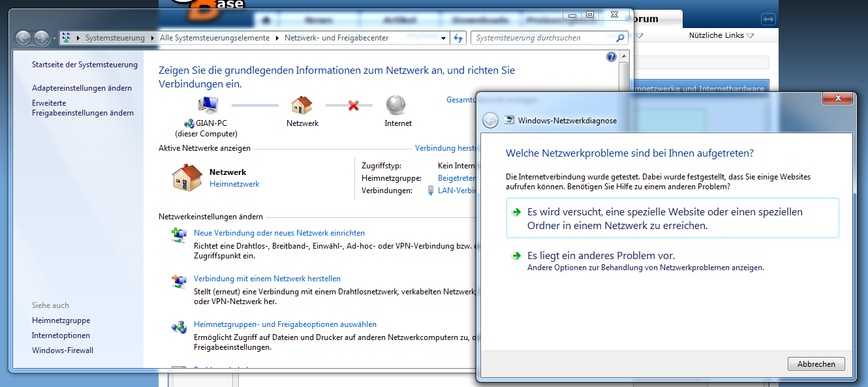Click the Windows-Netzwerkdiagnose title icon
The height and width of the screenshot is (387, 868).
509,120
